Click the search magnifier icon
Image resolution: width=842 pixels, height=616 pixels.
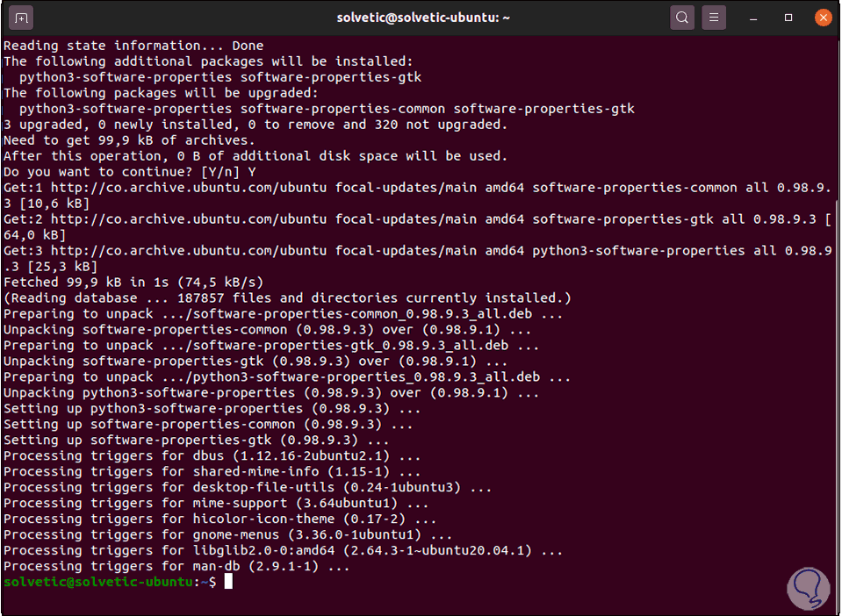(682, 17)
